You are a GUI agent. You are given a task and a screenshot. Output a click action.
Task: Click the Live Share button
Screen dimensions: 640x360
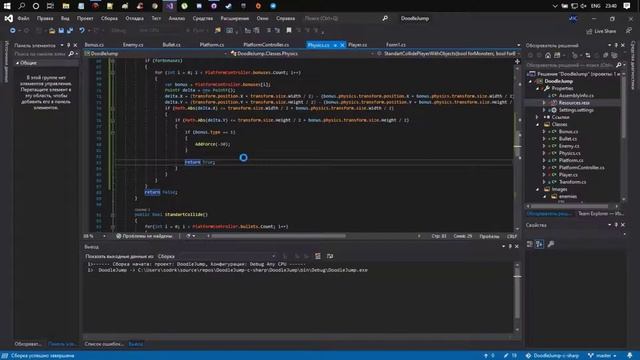[601, 31]
